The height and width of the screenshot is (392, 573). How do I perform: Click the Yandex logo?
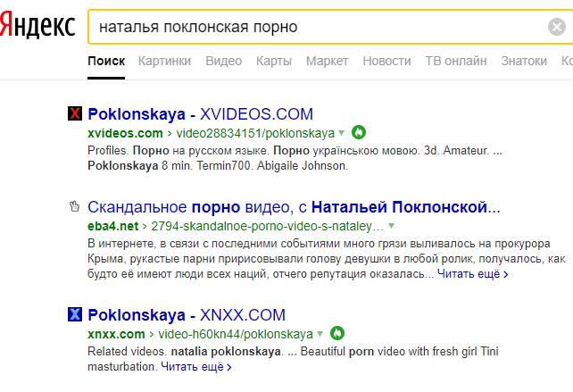pyautogui.click(x=37, y=27)
